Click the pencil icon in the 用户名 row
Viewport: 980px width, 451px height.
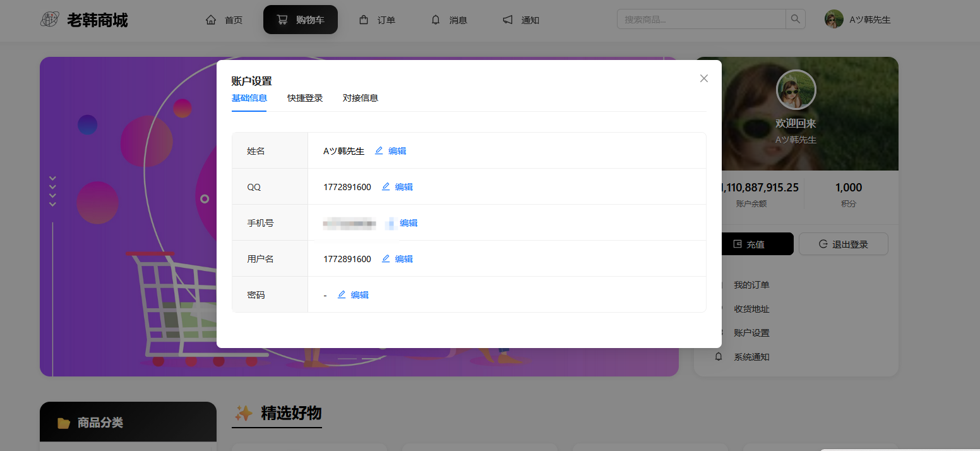tap(386, 259)
